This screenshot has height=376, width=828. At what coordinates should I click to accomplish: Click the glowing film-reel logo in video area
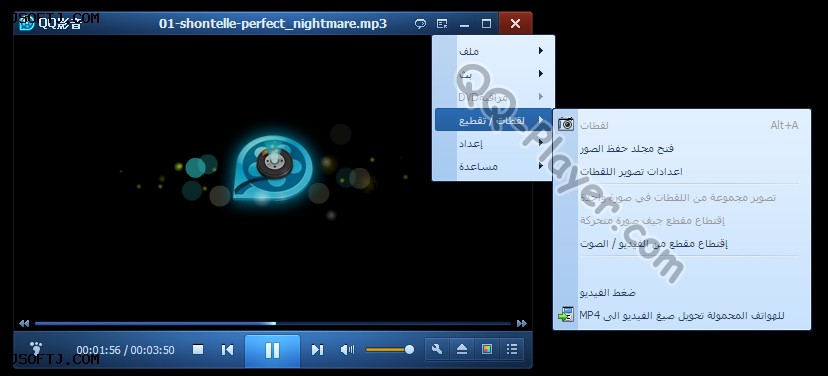(x=273, y=168)
